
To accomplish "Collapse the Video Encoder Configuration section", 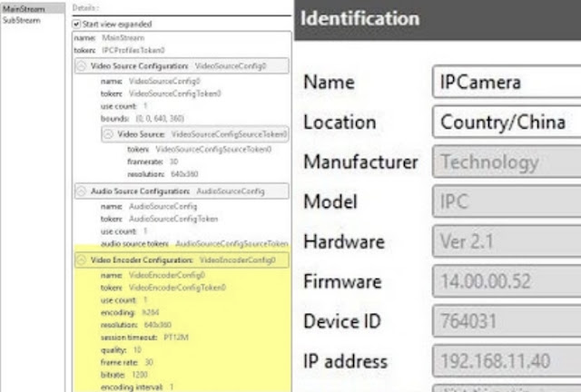I will 81,260.
